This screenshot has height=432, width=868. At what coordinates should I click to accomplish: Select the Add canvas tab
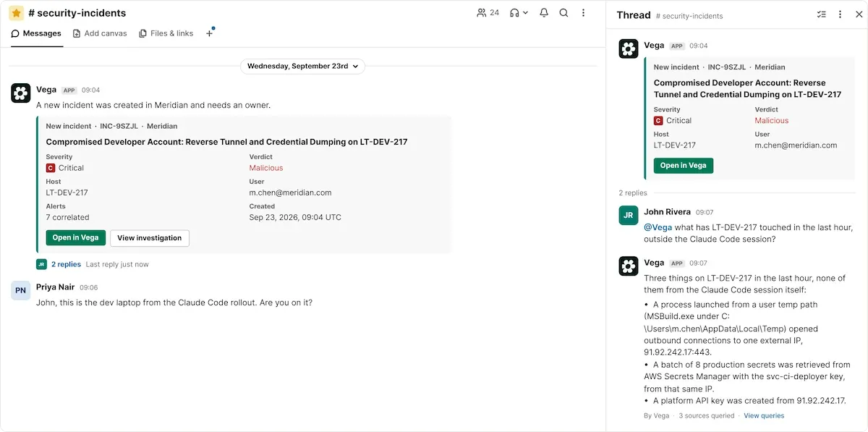[x=100, y=33]
